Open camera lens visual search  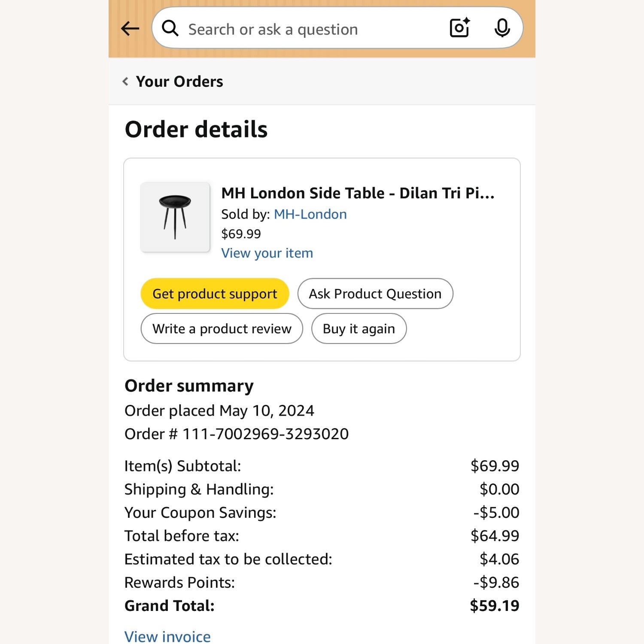[459, 28]
